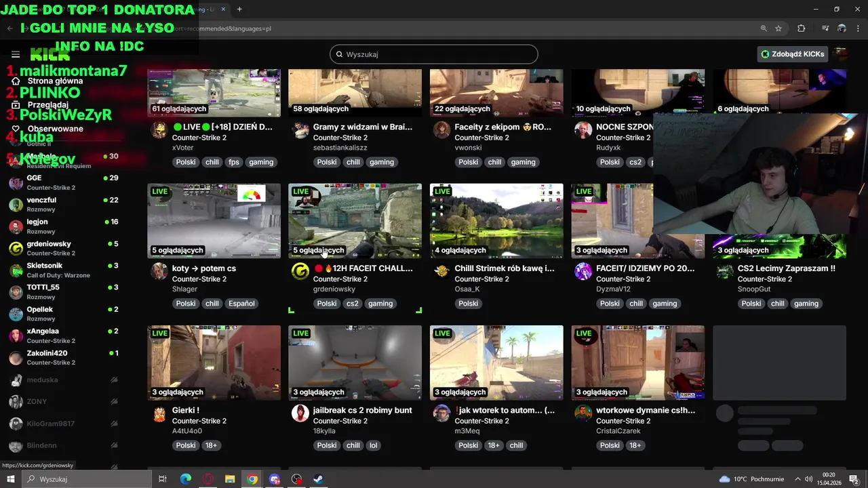Click 18+ tag under CristalCzarek
868x488 pixels.
click(x=635, y=445)
